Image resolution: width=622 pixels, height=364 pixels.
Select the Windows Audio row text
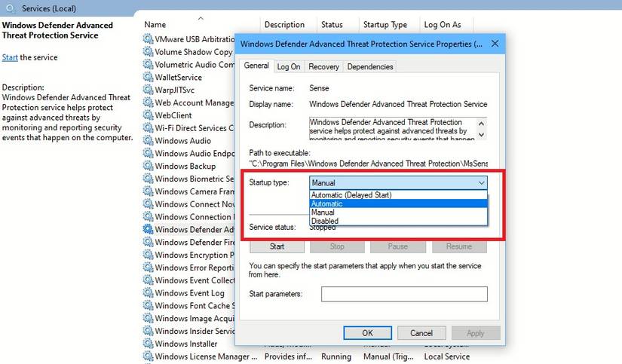click(x=183, y=141)
